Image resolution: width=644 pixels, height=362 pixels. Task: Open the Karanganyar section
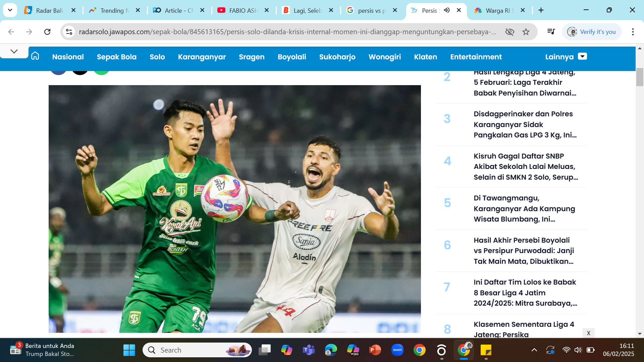[x=202, y=57]
